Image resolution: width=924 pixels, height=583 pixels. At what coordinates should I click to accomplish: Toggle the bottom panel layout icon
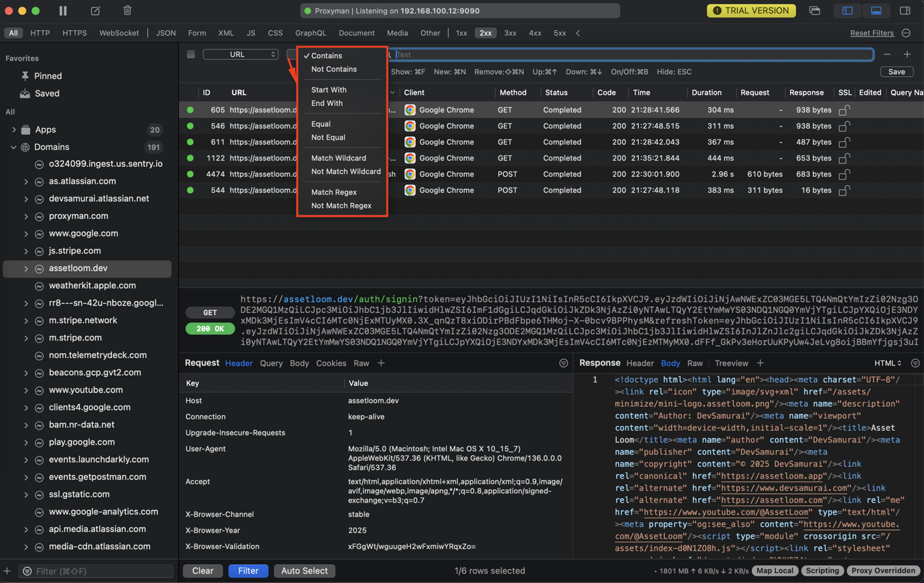pyautogui.click(x=876, y=11)
